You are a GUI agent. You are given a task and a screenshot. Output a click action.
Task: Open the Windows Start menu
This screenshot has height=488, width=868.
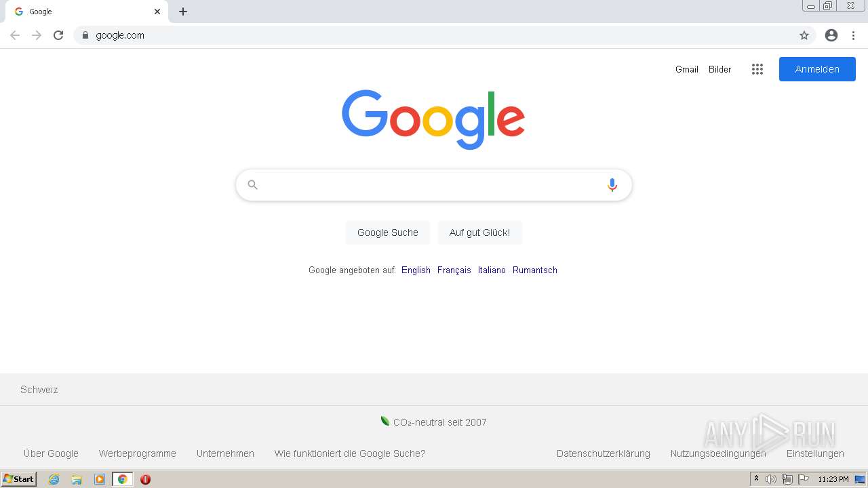tap(19, 479)
